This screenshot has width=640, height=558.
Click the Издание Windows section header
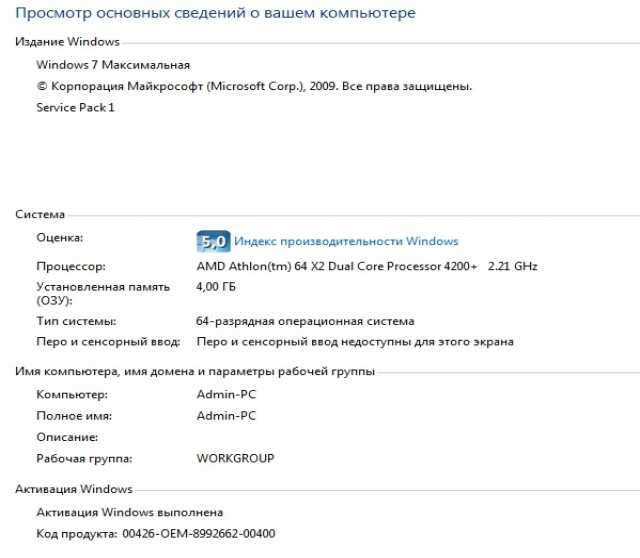pos(67,42)
